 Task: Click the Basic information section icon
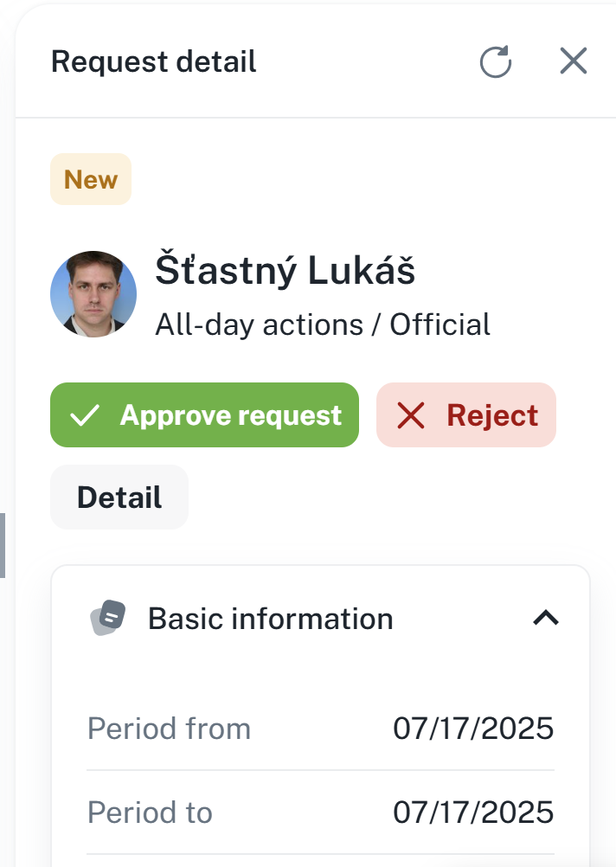[108, 619]
